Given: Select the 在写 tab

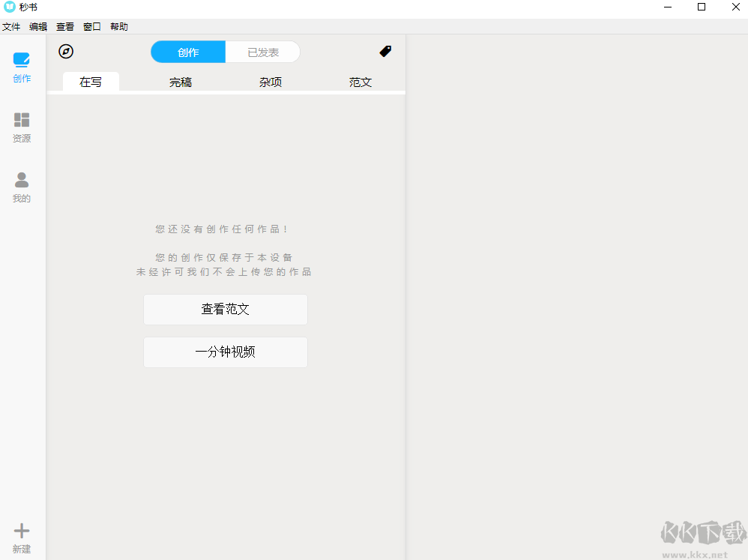Looking at the screenshot, I should pos(90,82).
